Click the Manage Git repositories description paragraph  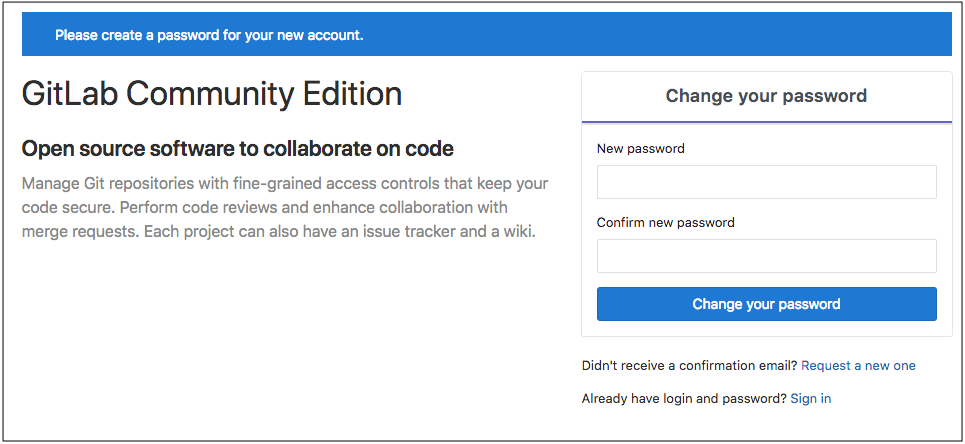(x=285, y=208)
